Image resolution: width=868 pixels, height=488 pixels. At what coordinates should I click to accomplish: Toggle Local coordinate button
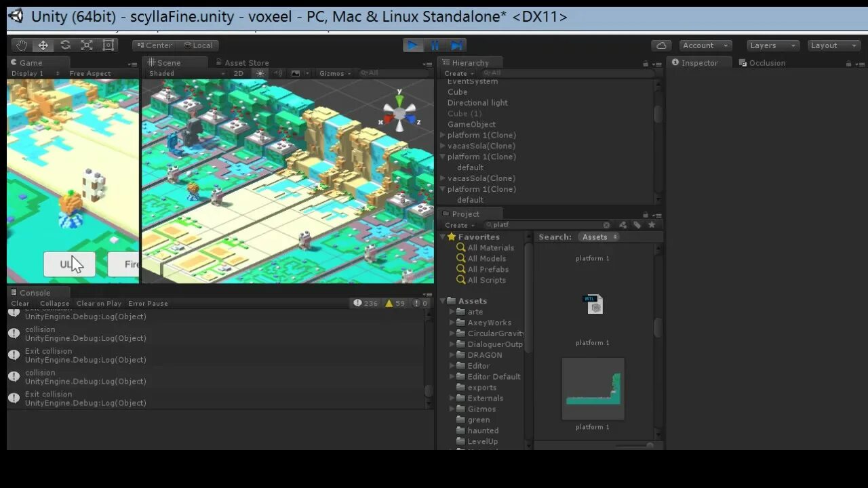pos(198,45)
